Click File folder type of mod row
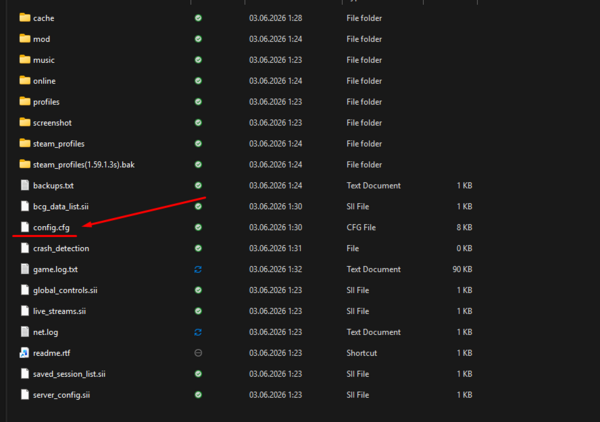600x422 pixels. [364, 39]
